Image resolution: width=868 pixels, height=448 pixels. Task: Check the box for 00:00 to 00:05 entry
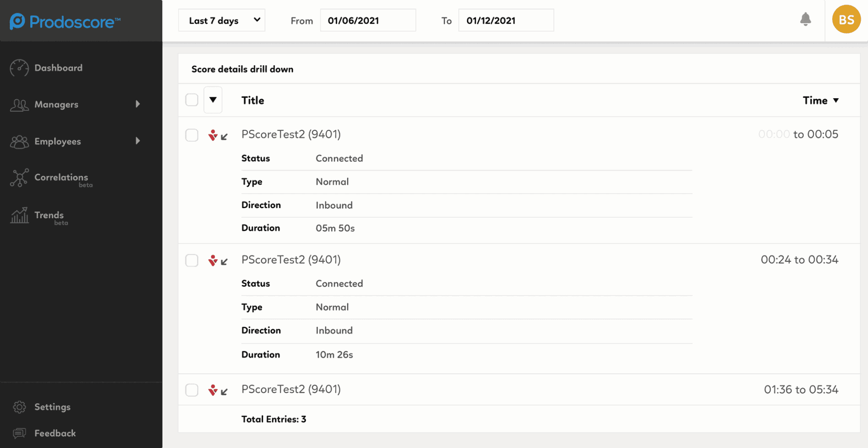(192, 135)
